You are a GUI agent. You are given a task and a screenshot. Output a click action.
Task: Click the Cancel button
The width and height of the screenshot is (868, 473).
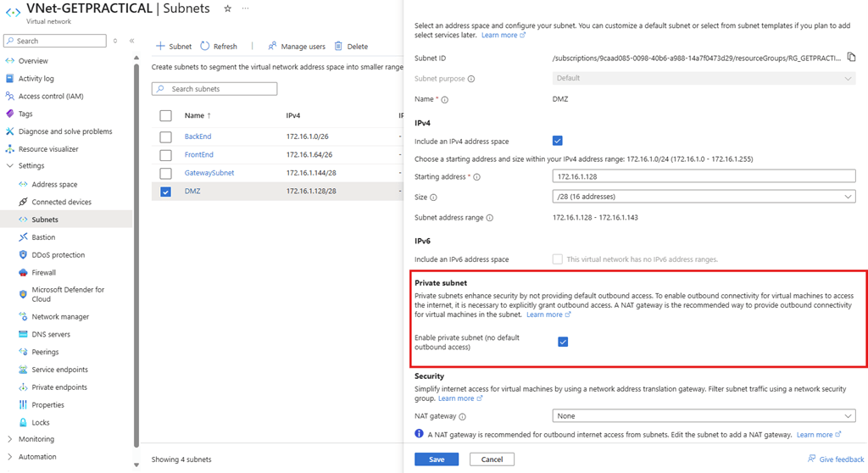coord(492,459)
